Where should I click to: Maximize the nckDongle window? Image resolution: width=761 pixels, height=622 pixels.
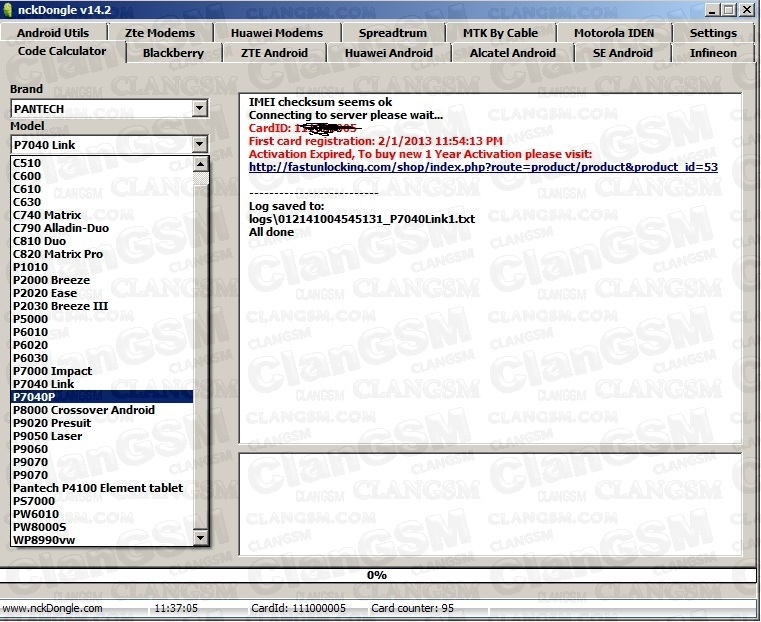[728, 10]
